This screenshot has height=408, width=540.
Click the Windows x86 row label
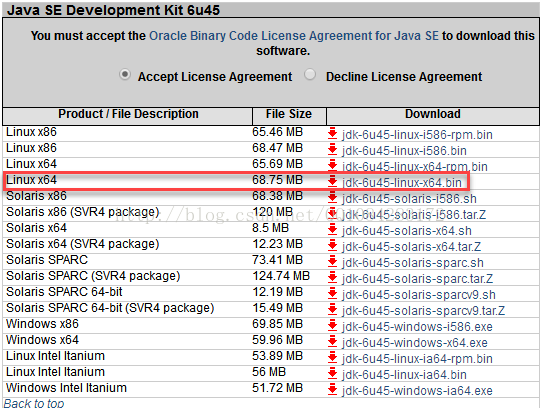point(42,324)
